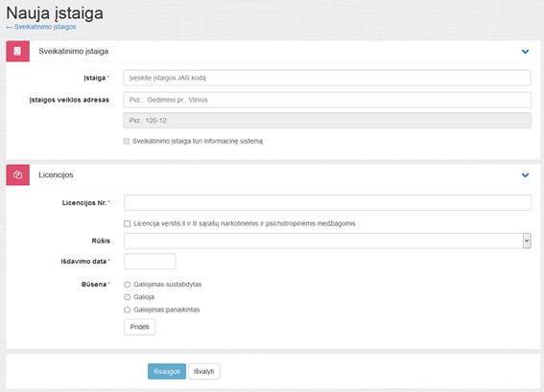544x392 pixels.
Task: Click the Licencijos section header title
Action: coord(56,175)
